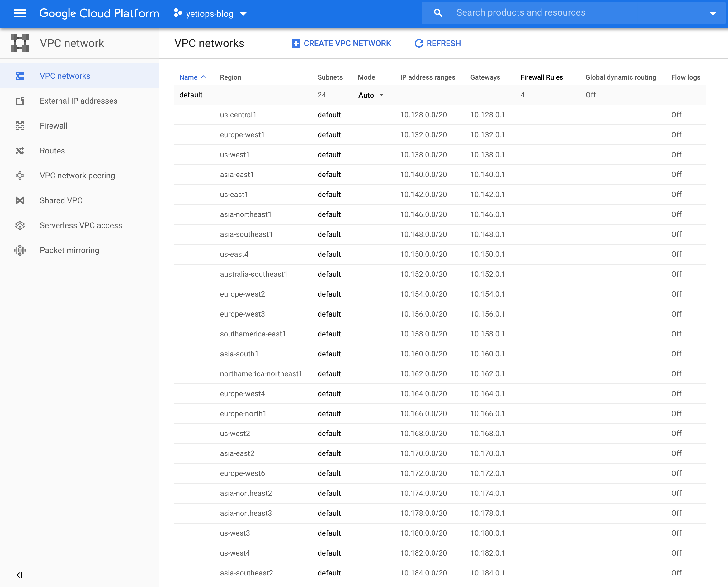This screenshot has height=587, width=728.
Task: Collapse the sidebar with bottom chevron
Action: (x=20, y=575)
